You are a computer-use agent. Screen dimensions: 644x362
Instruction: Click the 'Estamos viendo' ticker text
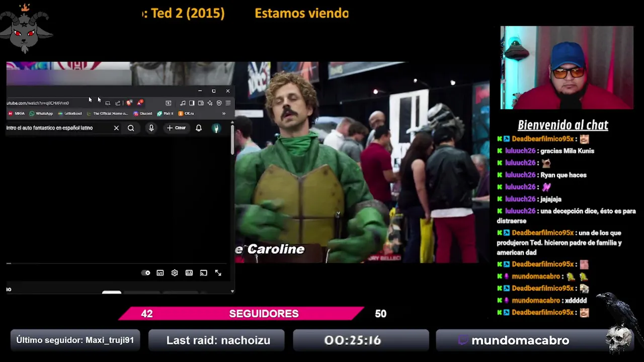pyautogui.click(x=301, y=14)
